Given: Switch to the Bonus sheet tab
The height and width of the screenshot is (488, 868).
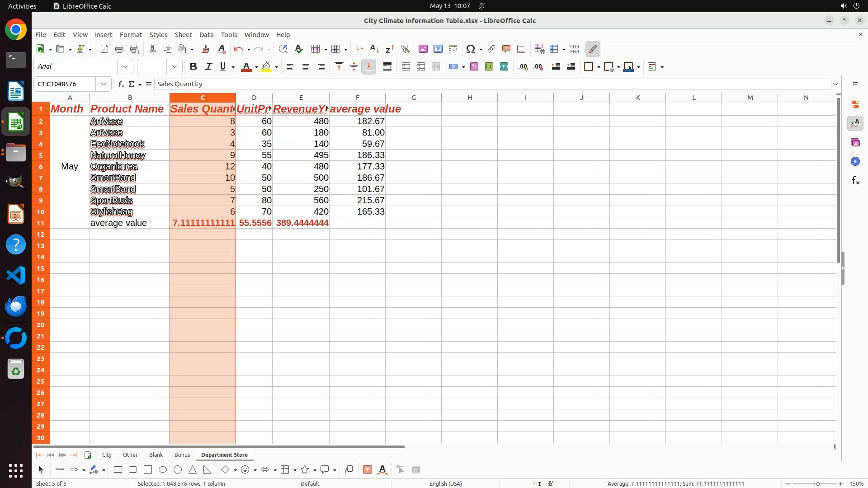Looking at the screenshot, I should pos(182,455).
